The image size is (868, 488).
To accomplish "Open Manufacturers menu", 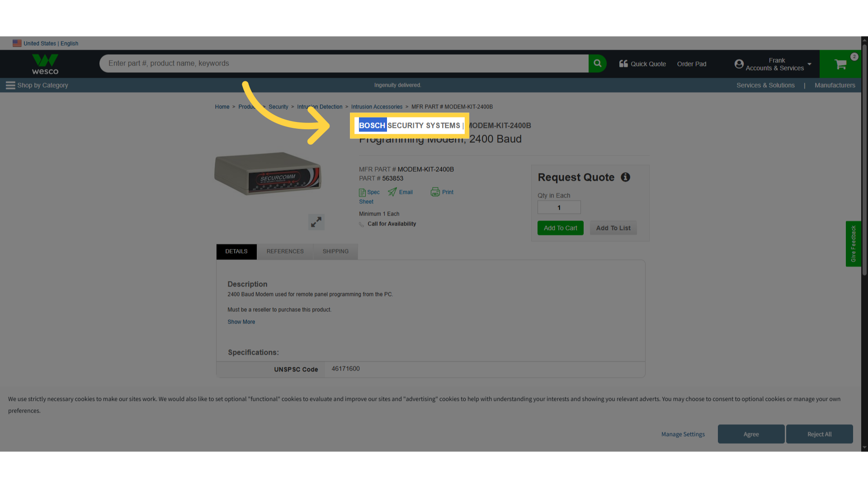I will [835, 85].
